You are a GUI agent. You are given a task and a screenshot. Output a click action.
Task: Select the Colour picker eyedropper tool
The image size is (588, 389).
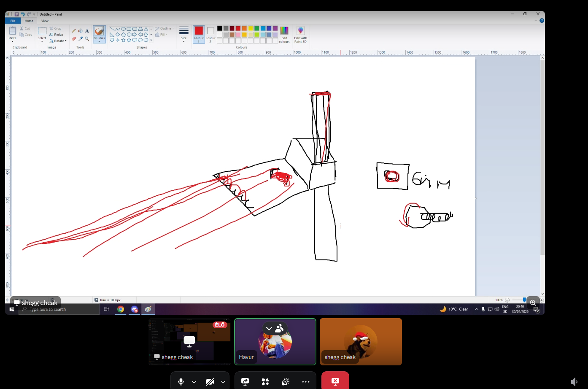(x=80, y=38)
